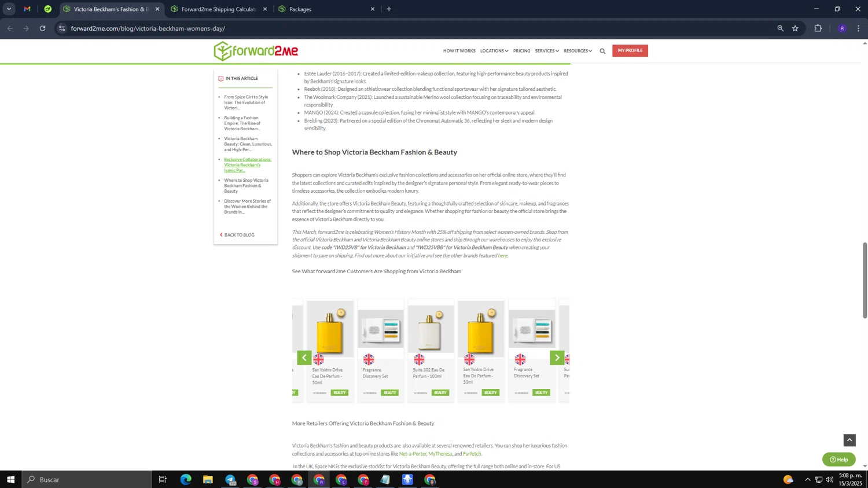Open the network status tray icon
Screen dimensions: 868x488
click(818, 479)
